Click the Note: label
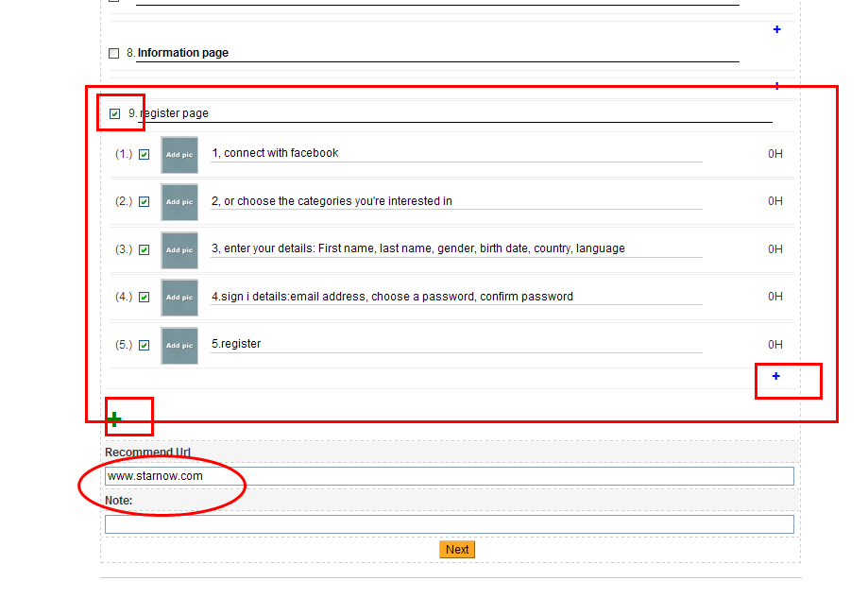This screenshot has width=868, height=598. [x=118, y=501]
